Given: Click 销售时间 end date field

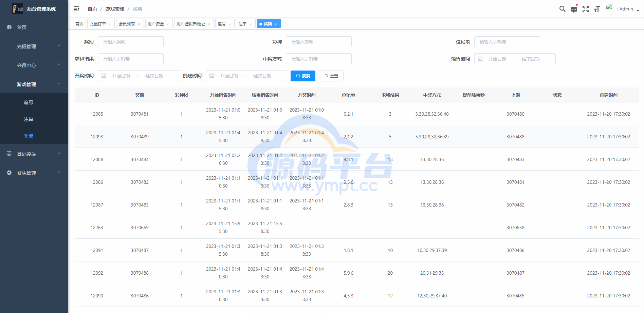Looking at the screenshot, I should [x=531, y=59].
